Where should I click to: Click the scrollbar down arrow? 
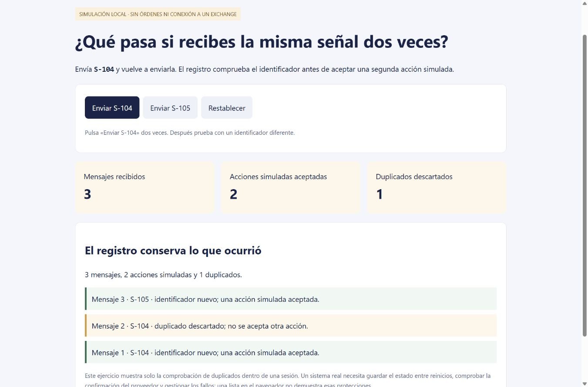coord(585,383)
